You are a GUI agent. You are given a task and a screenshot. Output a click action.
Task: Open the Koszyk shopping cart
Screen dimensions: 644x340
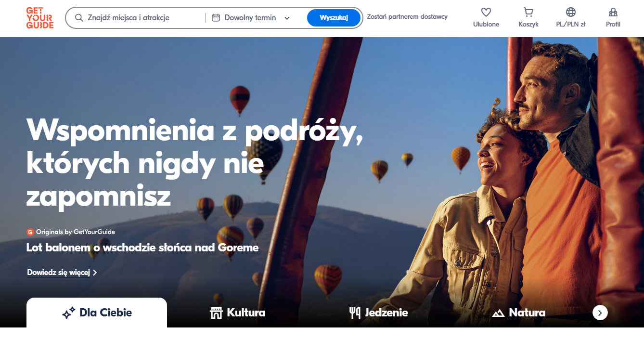(528, 13)
